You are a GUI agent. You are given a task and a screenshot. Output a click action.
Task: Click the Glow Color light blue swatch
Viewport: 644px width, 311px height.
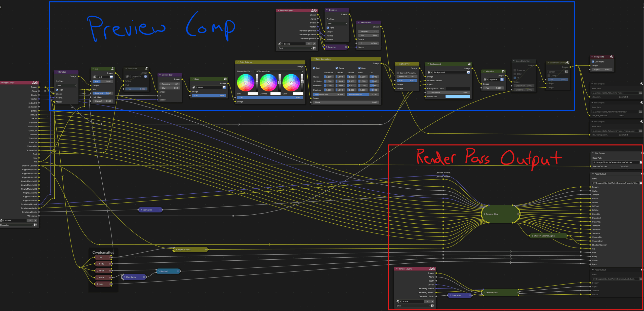click(x=458, y=96)
